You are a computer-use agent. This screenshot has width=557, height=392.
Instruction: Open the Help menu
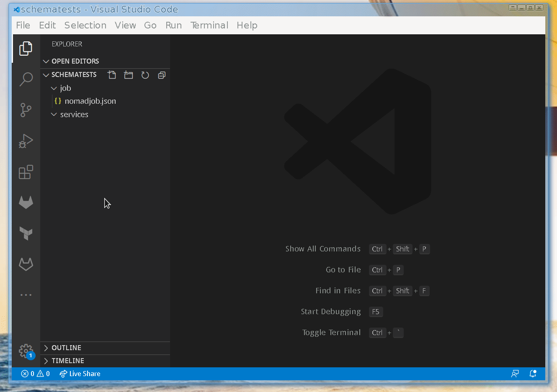pos(247,25)
